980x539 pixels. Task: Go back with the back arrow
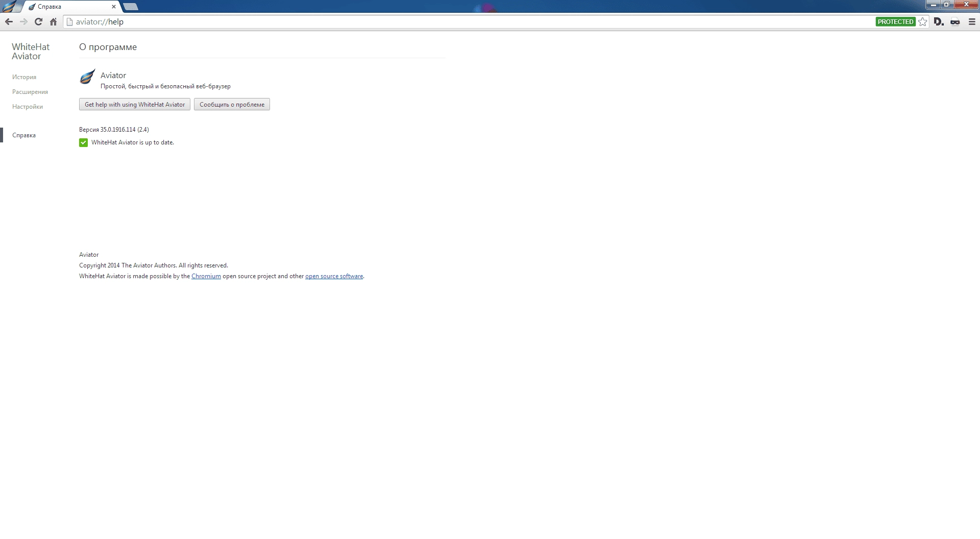[x=9, y=21]
